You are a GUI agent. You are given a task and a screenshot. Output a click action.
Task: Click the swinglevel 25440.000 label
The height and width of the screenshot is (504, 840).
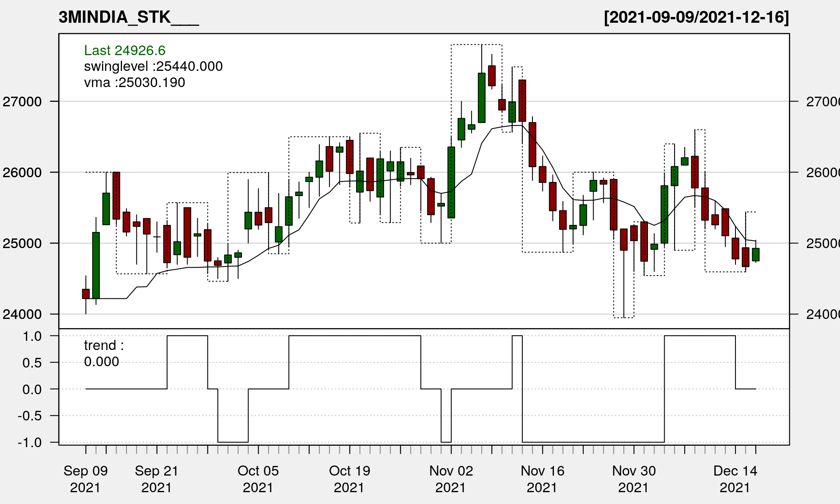pyautogui.click(x=153, y=66)
